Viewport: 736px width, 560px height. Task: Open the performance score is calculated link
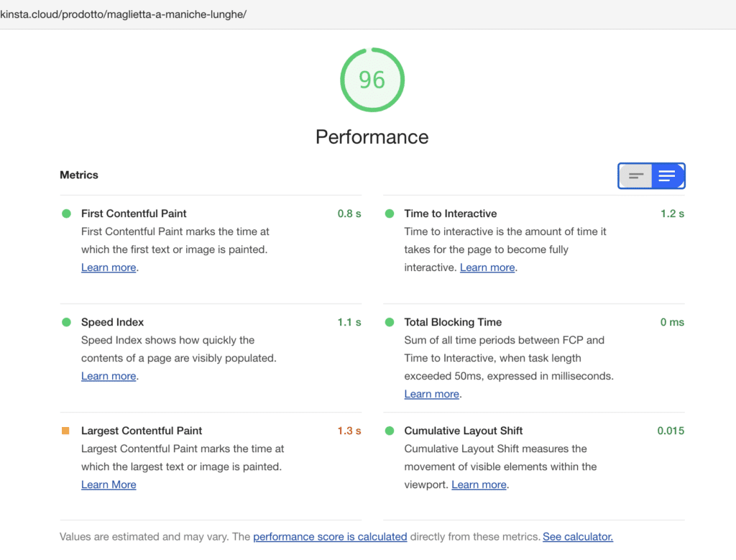pyautogui.click(x=330, y=536)
